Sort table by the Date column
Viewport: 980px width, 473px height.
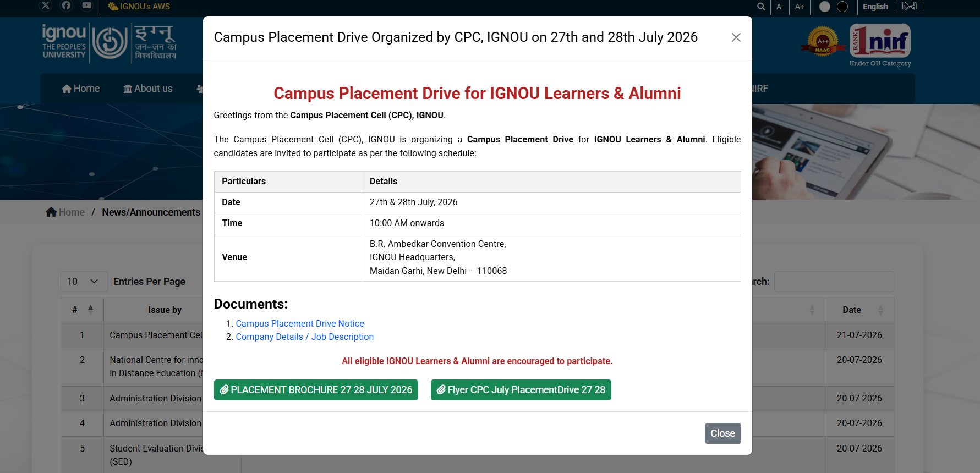(x=859, y=310)
